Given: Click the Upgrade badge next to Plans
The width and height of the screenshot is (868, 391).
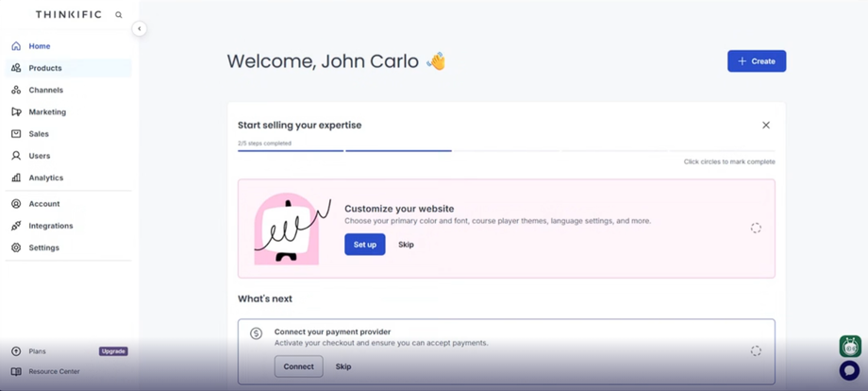Looking at the screenshot, I should 113,351.
